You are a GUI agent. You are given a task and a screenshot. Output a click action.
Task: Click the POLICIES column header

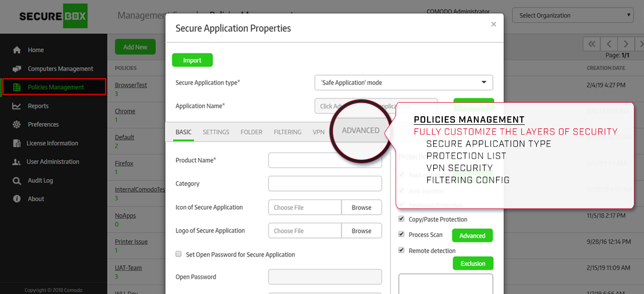[x=126, y=68]
